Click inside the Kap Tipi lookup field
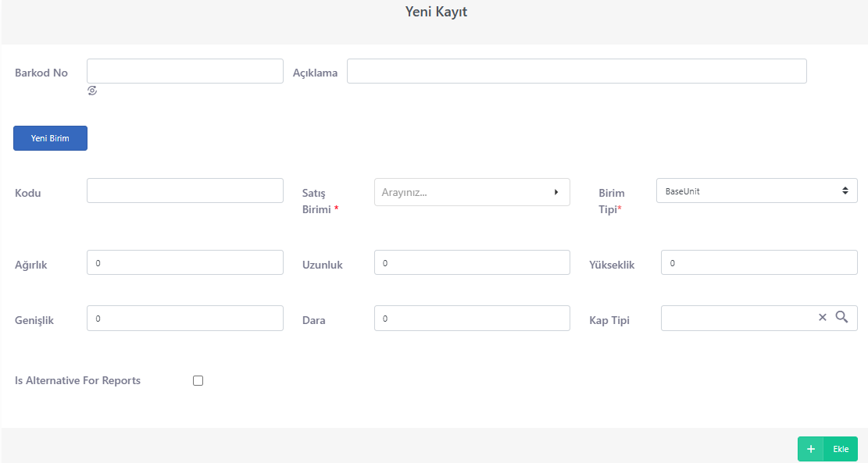Viewport: 868px width, 463px height. coord(736,318)
